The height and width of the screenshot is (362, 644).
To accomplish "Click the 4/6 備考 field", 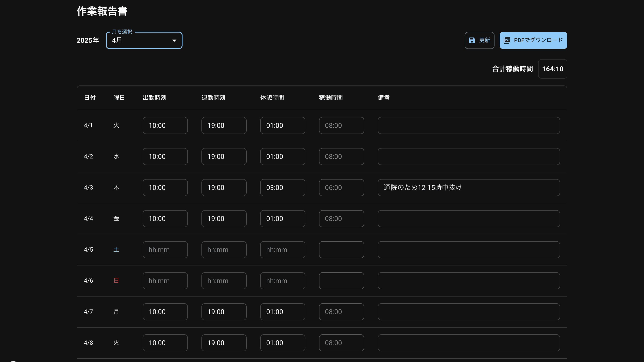I will pos(469,281).
